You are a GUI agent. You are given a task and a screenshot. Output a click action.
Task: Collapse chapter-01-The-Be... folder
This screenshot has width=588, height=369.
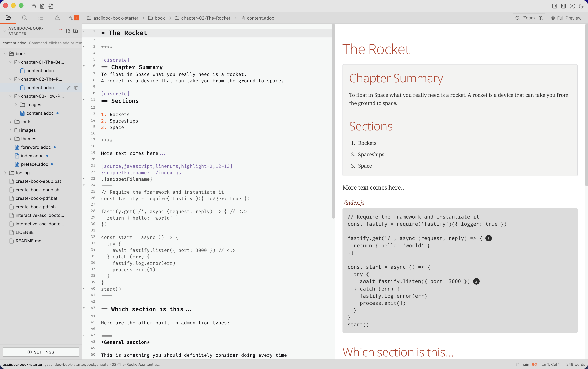11,62
